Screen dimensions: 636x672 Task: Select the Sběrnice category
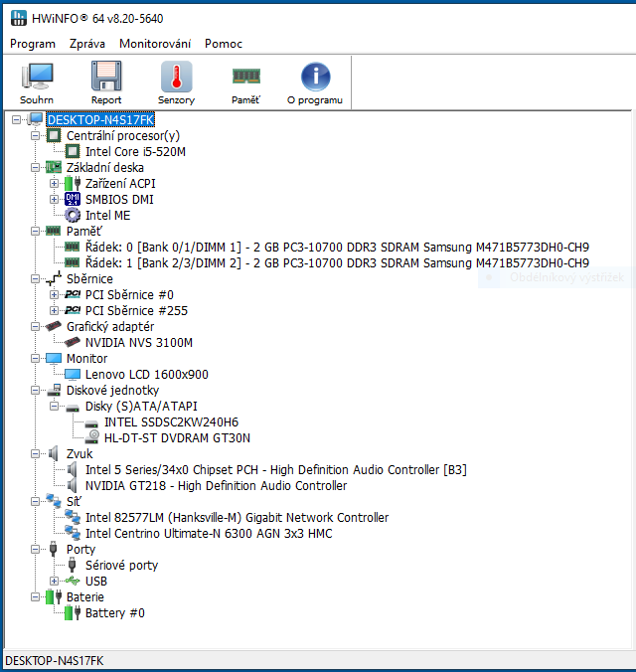click(x=89, y=278)
